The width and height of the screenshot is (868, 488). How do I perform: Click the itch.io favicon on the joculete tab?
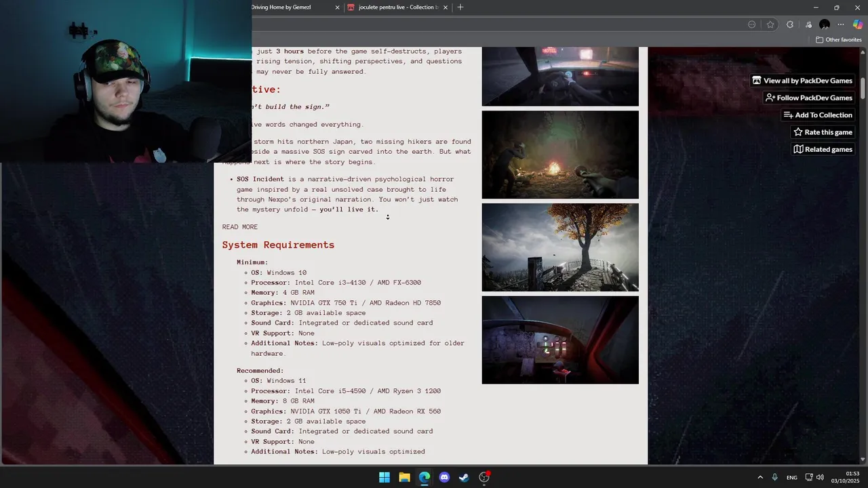coord(351,7)
